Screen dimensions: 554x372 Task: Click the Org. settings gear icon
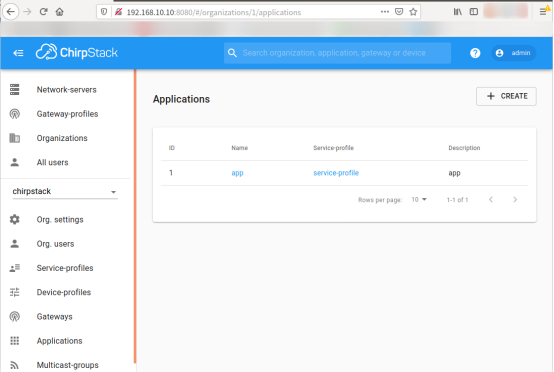tap(14, 219)
